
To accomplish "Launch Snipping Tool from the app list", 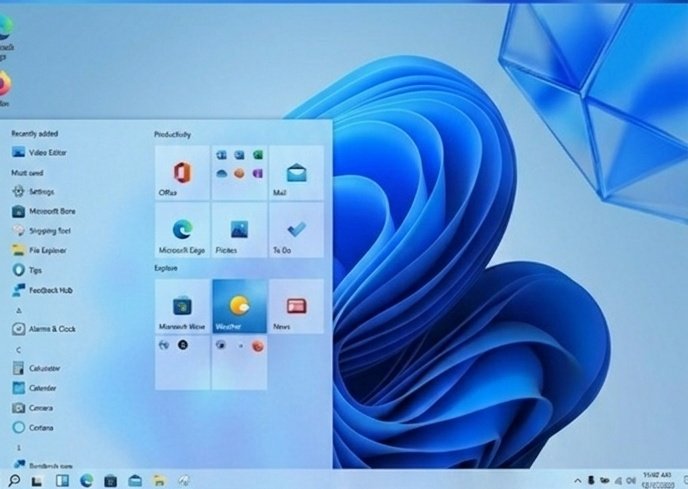I will click(41, 231).
